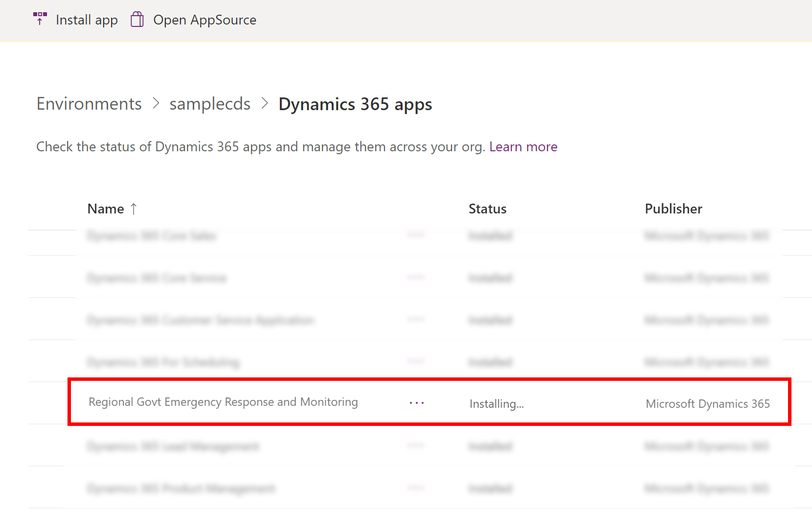Sort by the Status column header

pyautogui.click(x=487, y=209)
